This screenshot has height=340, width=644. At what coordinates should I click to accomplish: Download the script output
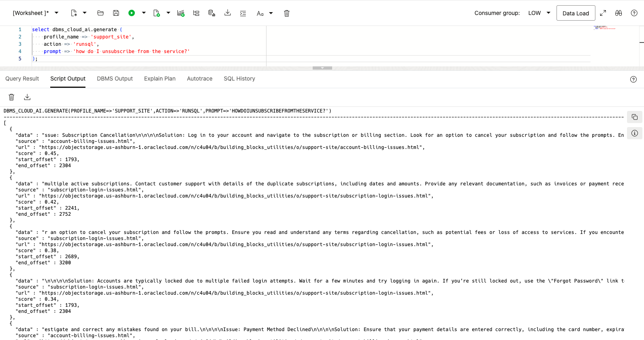(x=27, y=97)
